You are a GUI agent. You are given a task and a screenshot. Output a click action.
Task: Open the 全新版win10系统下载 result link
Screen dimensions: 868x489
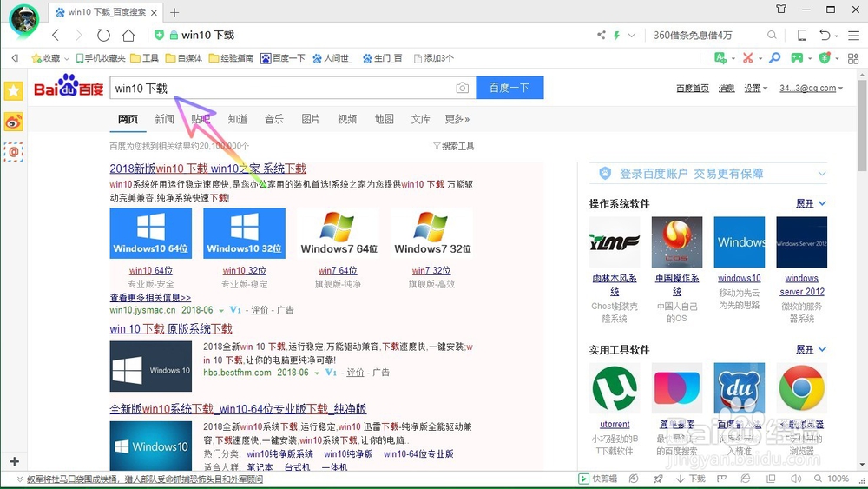[238, 409]
